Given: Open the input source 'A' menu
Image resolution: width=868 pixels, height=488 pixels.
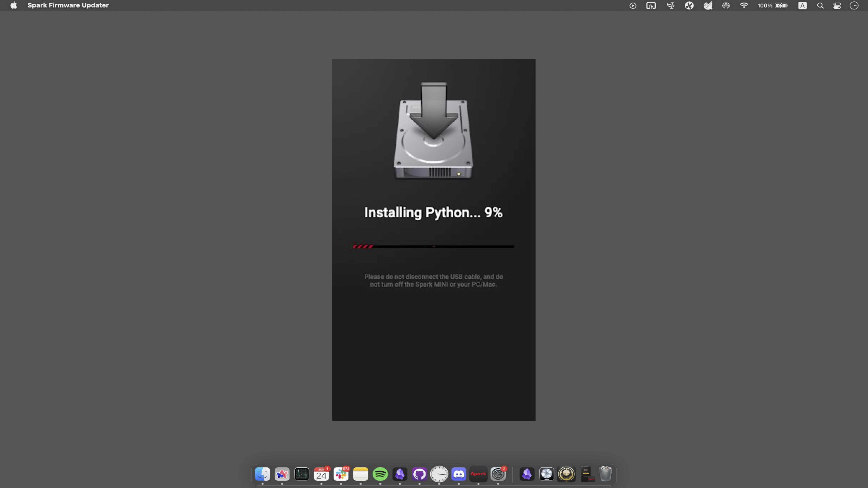Looking at the screenshot, I should [802, 6].
